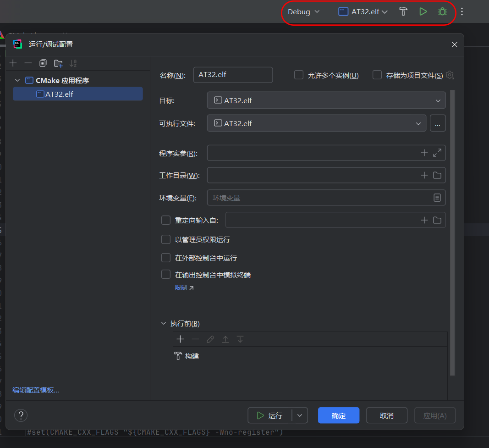Add a new configuration with plus icon
489x448 pixels.
pyautogui.click(x=13, y=63)
